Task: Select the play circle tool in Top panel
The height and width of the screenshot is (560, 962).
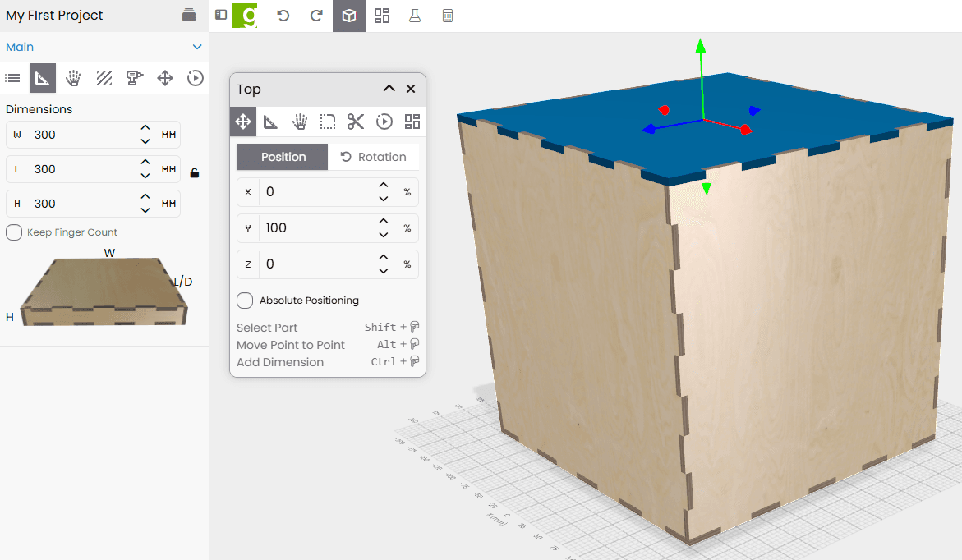Action: (384, 122)
